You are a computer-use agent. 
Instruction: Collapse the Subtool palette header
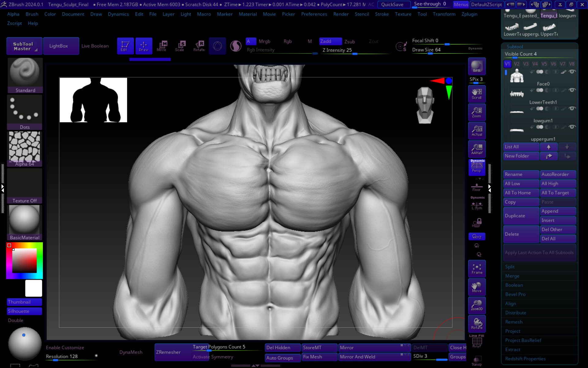click(x=514, y=47)
